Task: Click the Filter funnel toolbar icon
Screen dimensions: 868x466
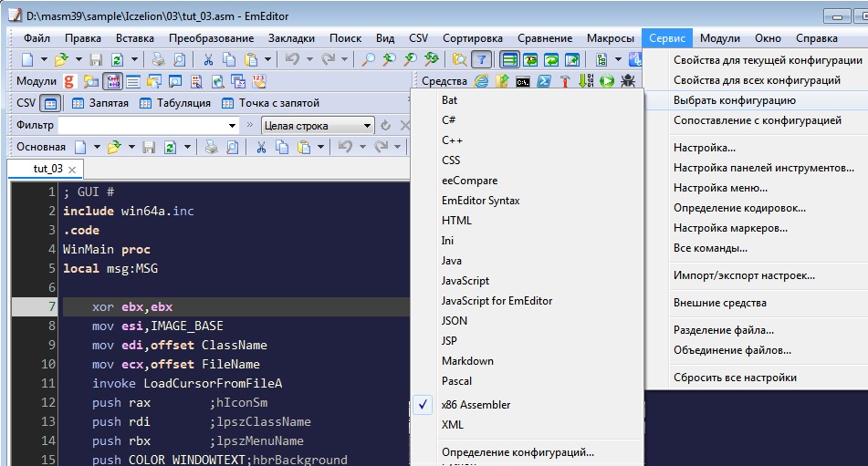Action: [481, 60]
